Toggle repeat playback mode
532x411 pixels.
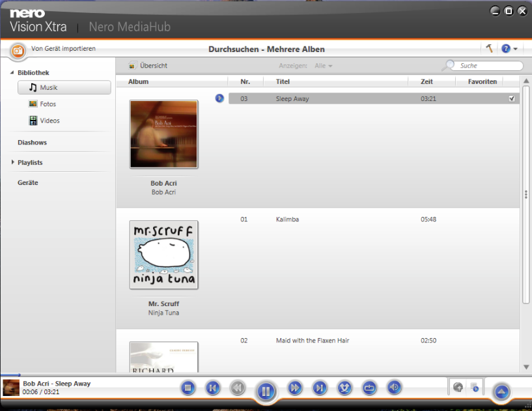(369, 388)
